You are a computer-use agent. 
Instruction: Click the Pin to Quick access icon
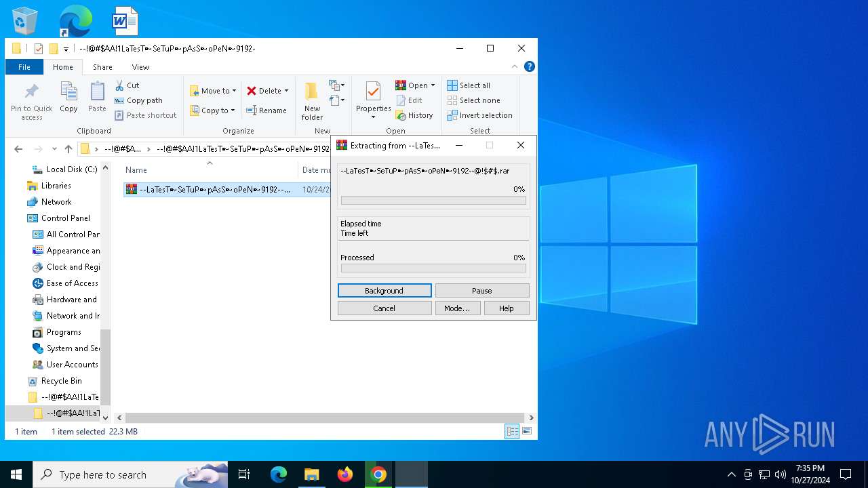coord(32,102)
